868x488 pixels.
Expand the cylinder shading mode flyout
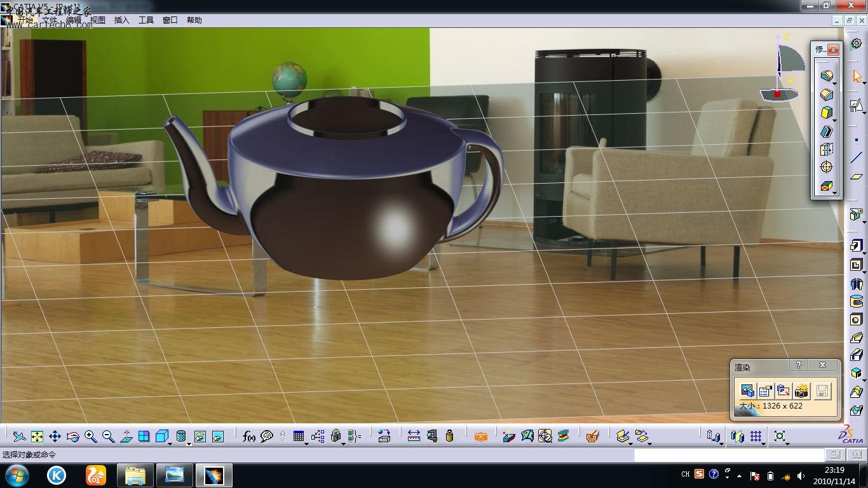pos(188,443)
